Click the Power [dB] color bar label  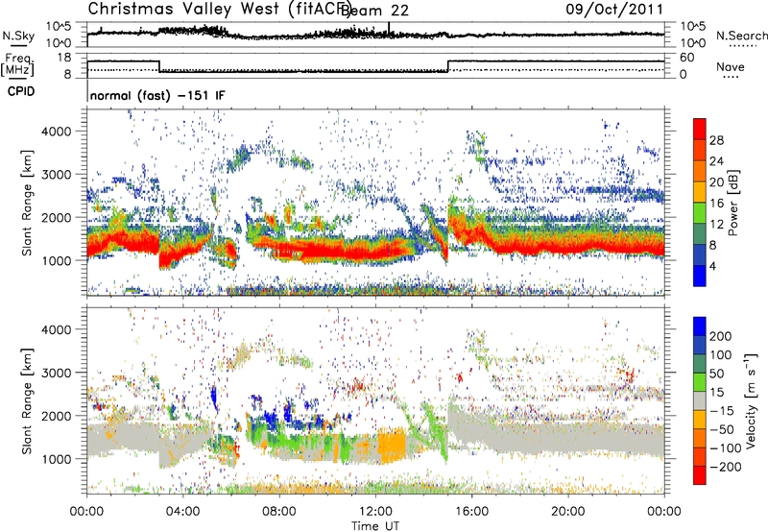pyautogui.click(x=733, y=203)
